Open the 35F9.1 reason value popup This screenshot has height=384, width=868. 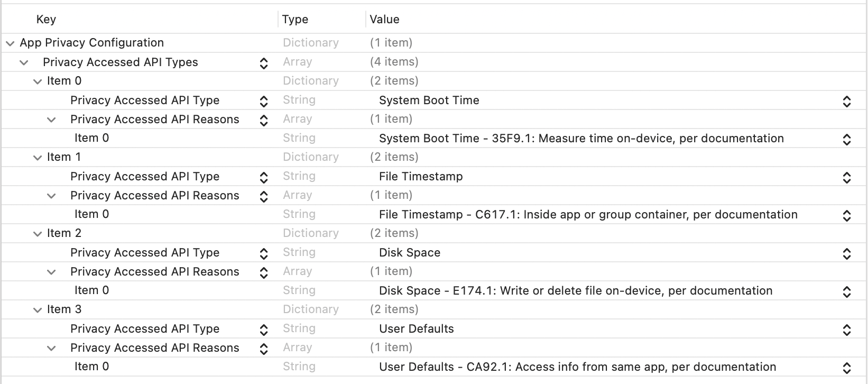[x=846, y=139]
